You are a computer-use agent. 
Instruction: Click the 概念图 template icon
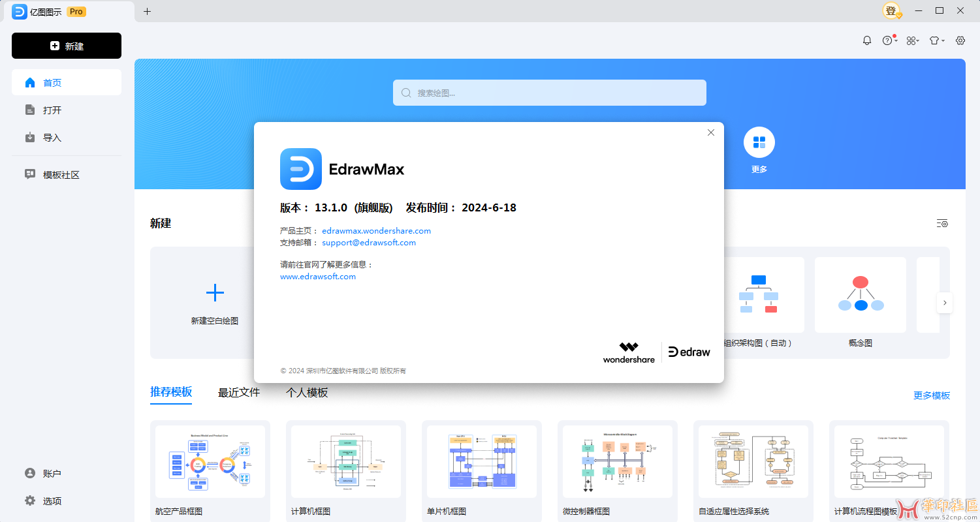860,294
